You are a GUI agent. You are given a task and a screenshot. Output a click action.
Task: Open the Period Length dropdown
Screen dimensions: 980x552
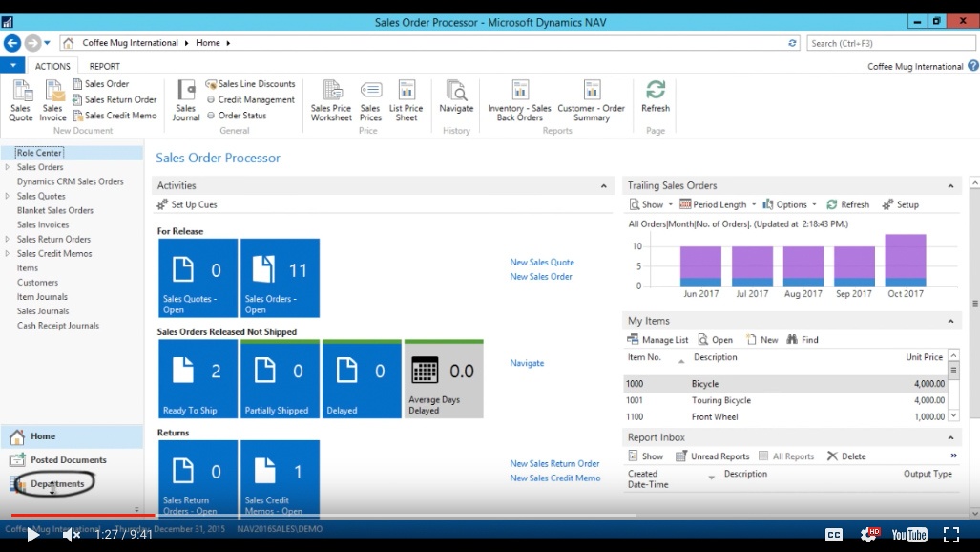tap(718, 204)
